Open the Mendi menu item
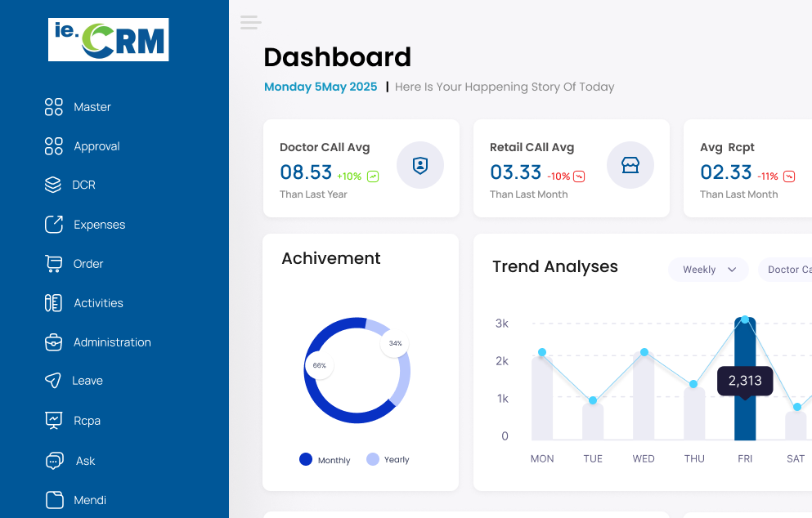The width and height of the screenshot is (812, 518). pyautogui.click(x=90, y=500)
